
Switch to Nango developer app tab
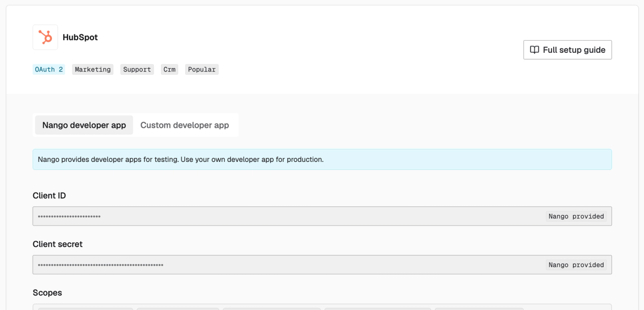84,125
